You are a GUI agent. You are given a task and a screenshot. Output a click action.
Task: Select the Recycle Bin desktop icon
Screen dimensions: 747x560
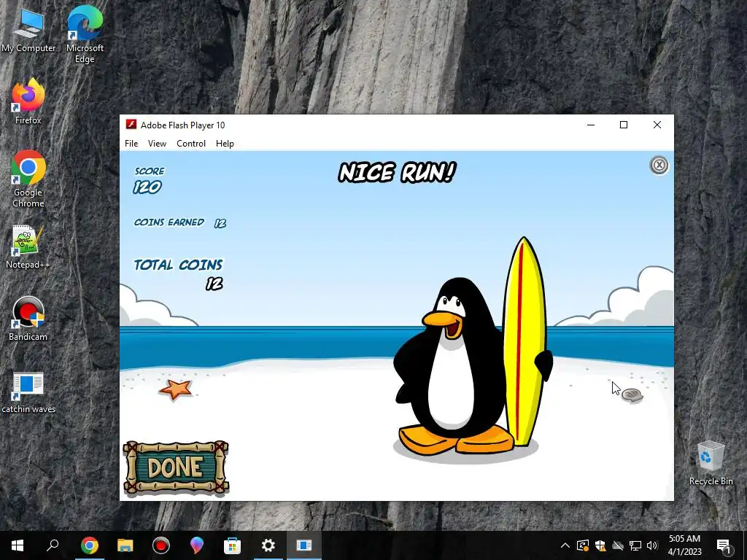[x=711, y=463]
